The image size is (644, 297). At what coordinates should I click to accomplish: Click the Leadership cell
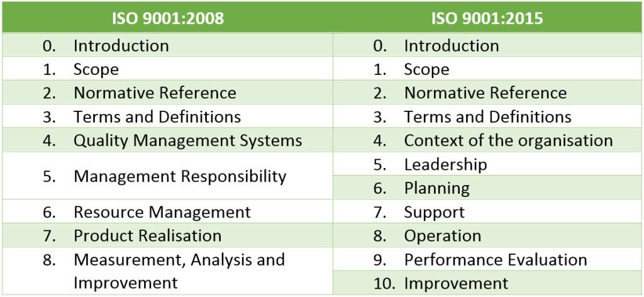pyautogui.click(x=487, y=164)
